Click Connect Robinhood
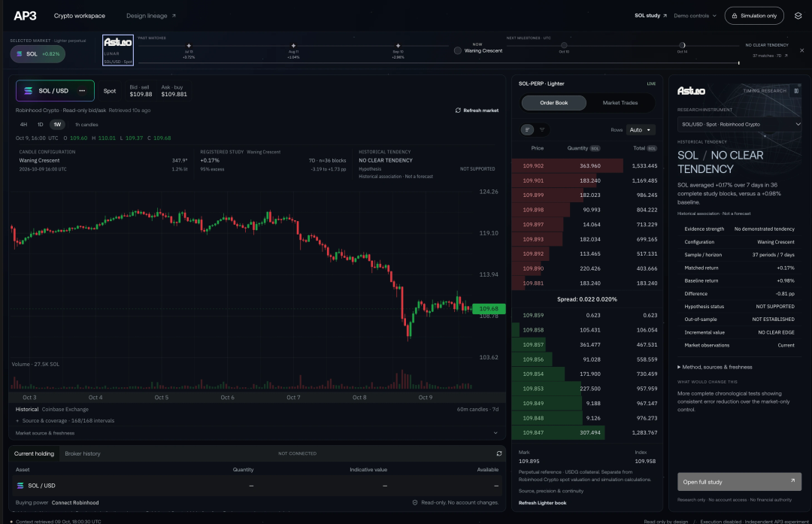This screenshot has width=812, height=524. click(x=75, y=502)
